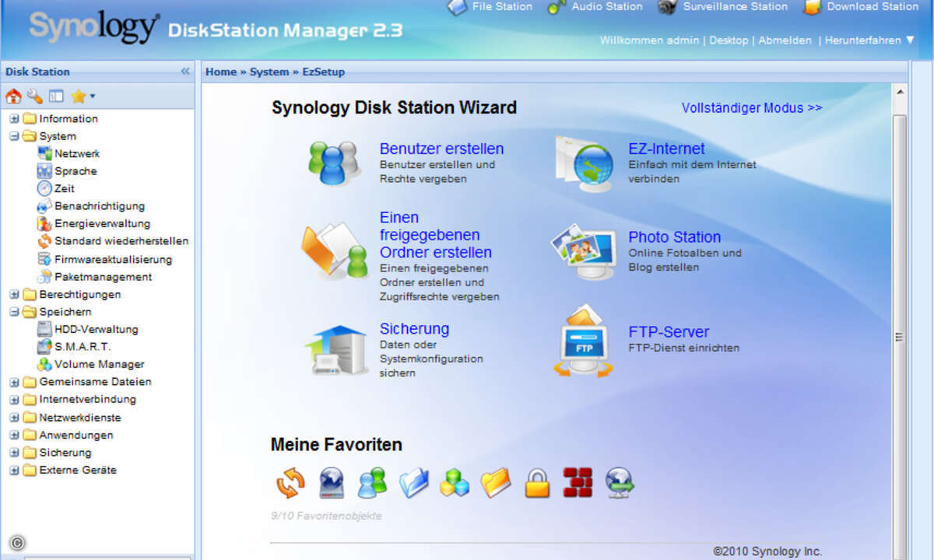Click the shared folder wizard icon
Image resolution: width=934 pixels, height=560 pixels.
click(x=335, y=250)
